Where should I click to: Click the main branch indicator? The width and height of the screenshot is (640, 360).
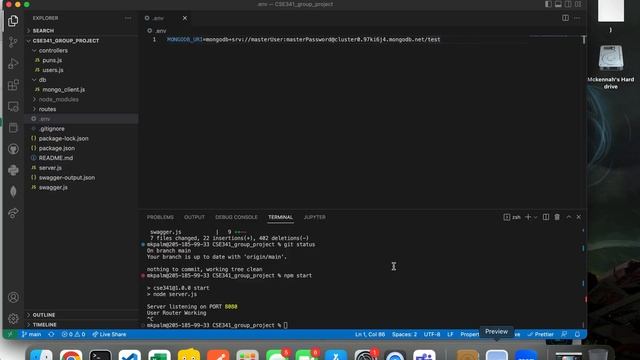point(31,334)
